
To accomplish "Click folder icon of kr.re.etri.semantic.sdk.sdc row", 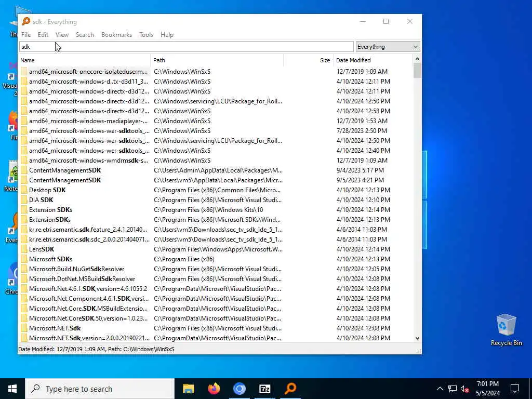I will pos(24,239).
